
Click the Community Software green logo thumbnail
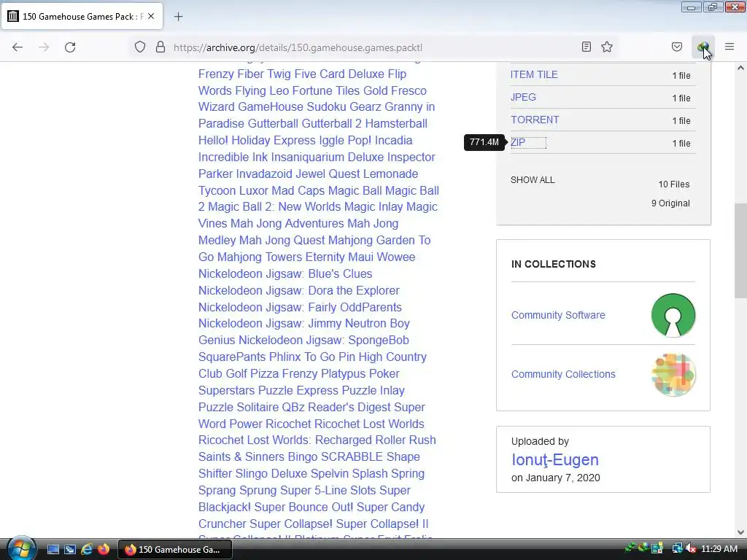tap(673, 315)
